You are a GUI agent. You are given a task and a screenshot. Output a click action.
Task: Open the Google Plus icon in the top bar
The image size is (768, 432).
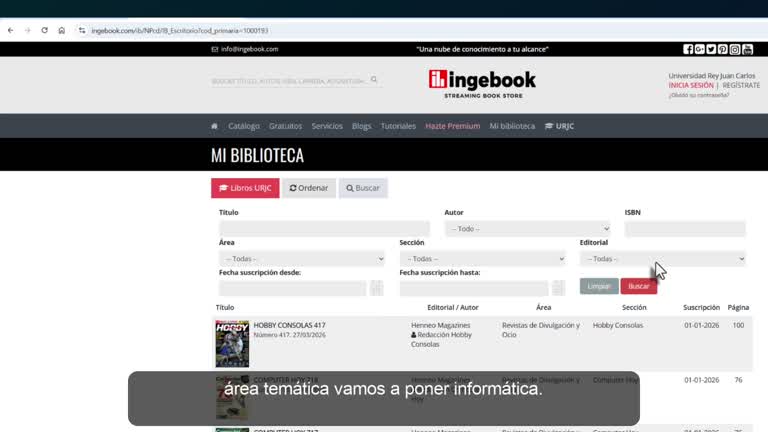pyautogui.click(x=699, y=49)
